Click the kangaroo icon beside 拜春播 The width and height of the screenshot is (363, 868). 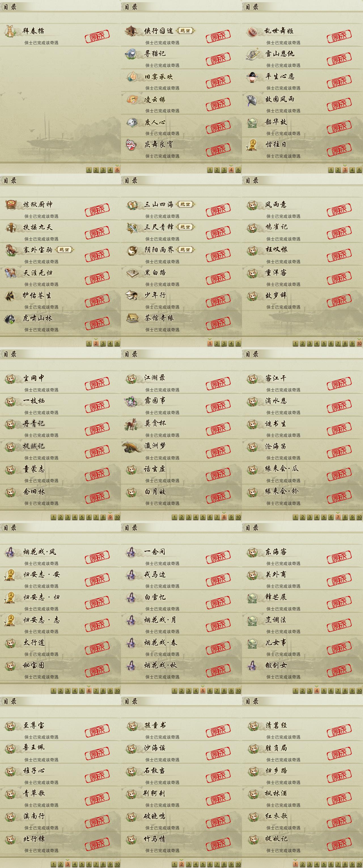pos(10,31)
